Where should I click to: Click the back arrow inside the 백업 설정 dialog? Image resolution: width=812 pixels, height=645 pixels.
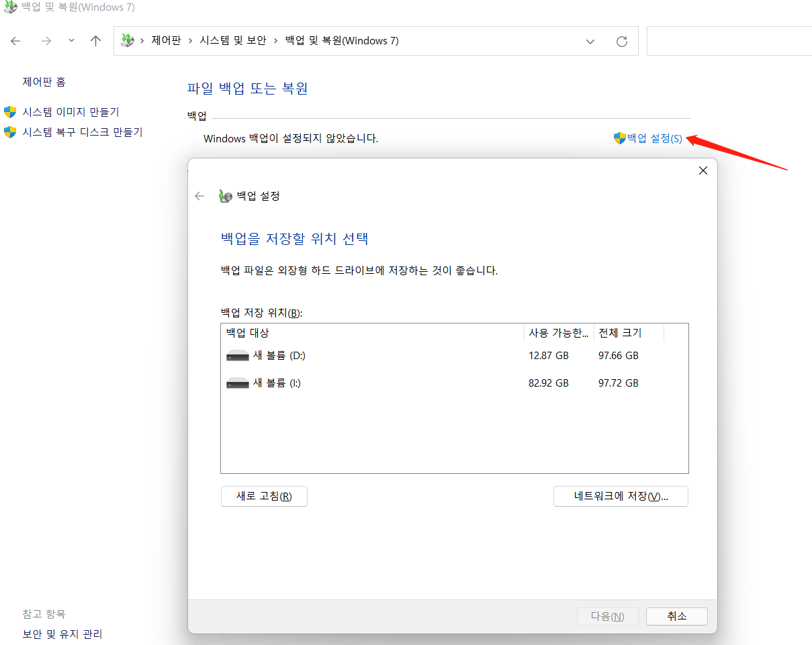(199, 196)
